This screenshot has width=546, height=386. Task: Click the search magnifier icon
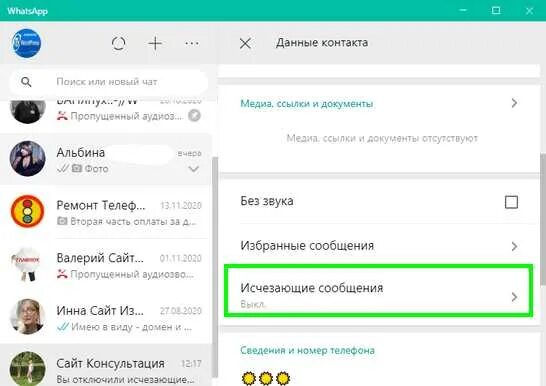pyautogui.click(x=26, y=82)
